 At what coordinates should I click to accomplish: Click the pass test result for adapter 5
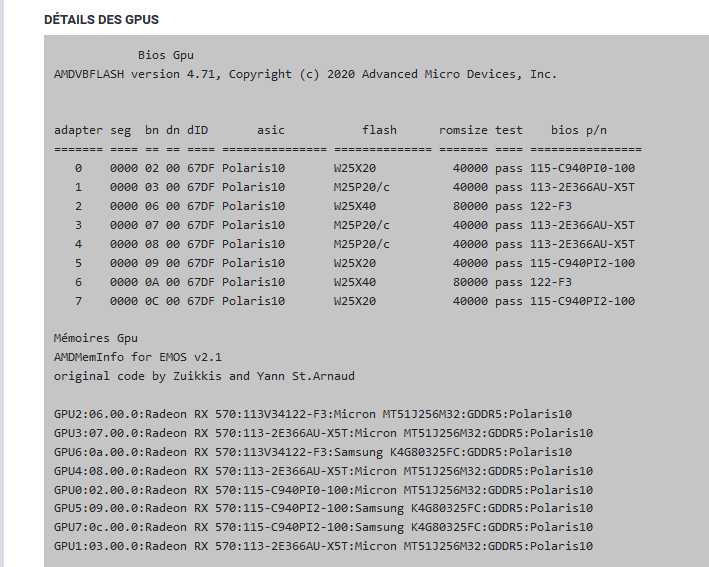508,263
